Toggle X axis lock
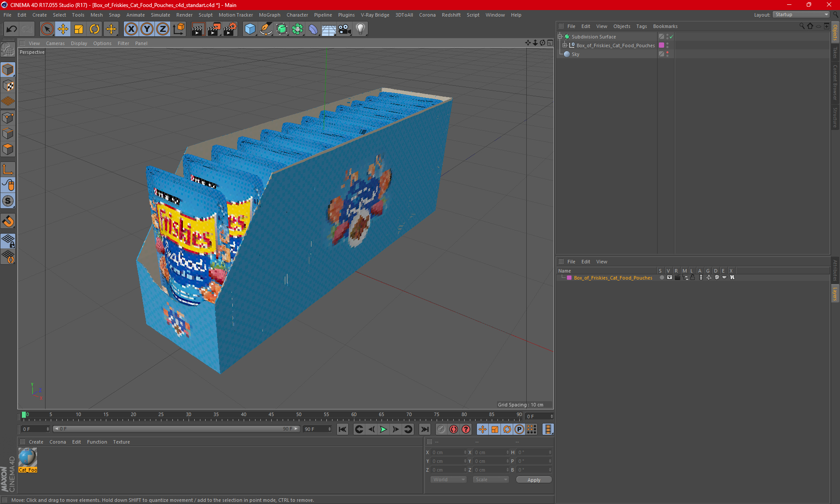Viewport: 840px width, 504px height. pos(131,29)
